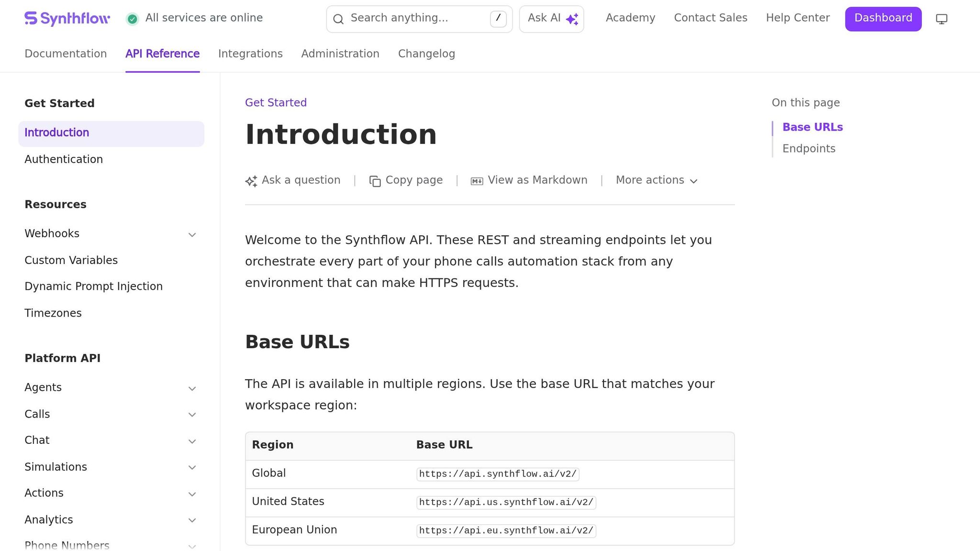Screen dimensions: 980x551
Task: Click Copy page
Action: click(406, 180)
